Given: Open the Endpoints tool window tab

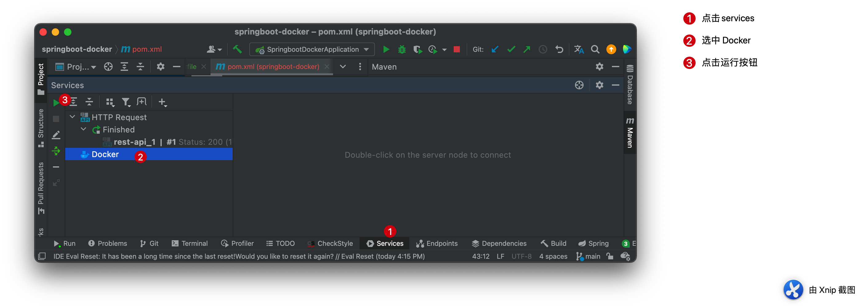Looking at the screenshot, I should coord(437,243).
